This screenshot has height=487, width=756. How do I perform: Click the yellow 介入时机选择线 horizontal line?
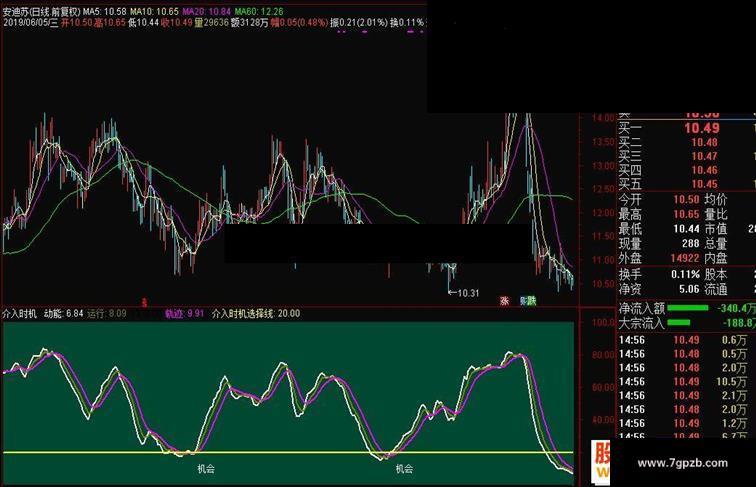(x=288, y=452)
